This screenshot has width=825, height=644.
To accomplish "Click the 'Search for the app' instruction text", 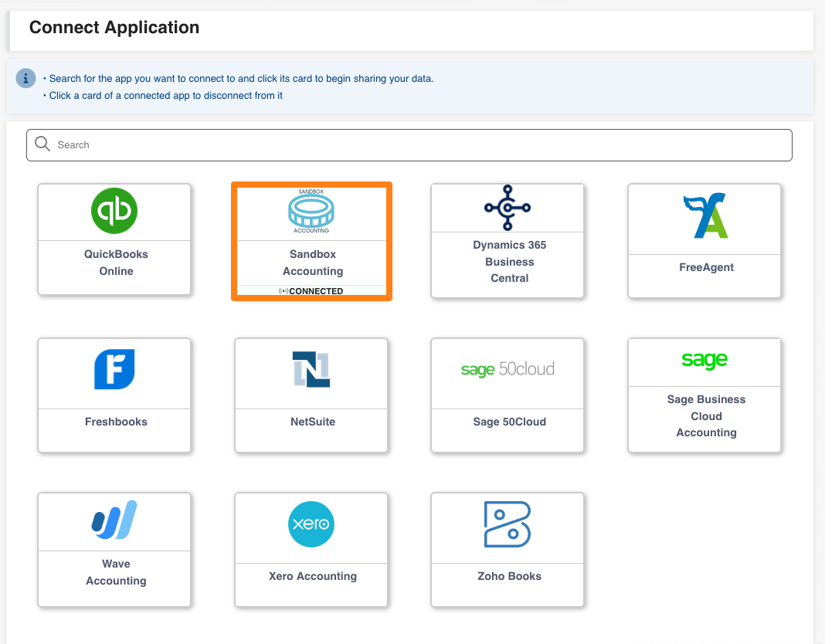I will point(242,79).
